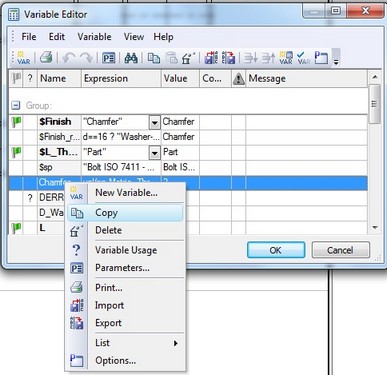Viewport: 387px width, 375px height.
Task: Click the binoculars Find icon
Action: click(131, 58)
